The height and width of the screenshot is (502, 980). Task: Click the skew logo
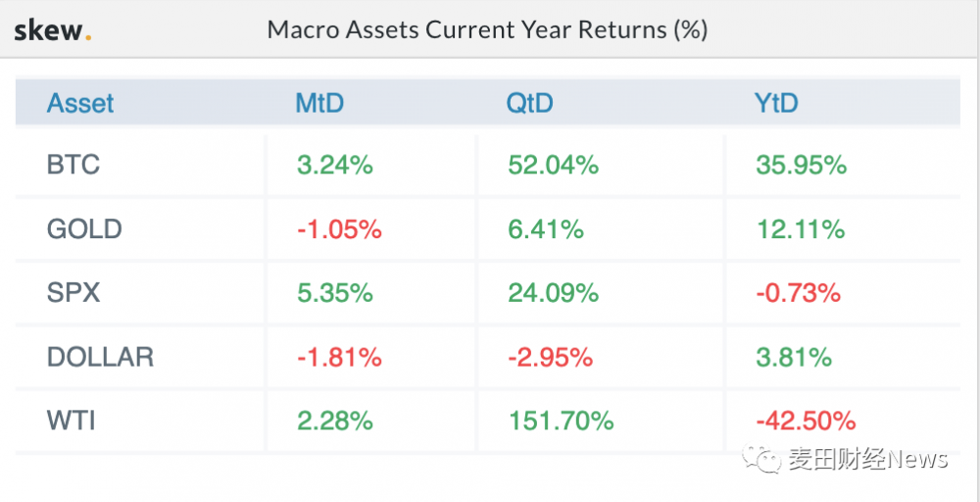(53, 30)
